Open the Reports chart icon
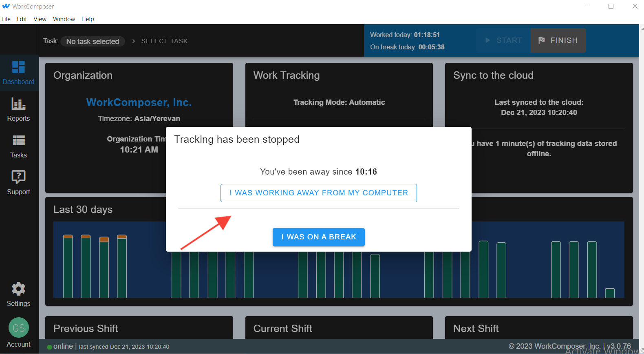644x354 pixels. (x=18, y=104)
